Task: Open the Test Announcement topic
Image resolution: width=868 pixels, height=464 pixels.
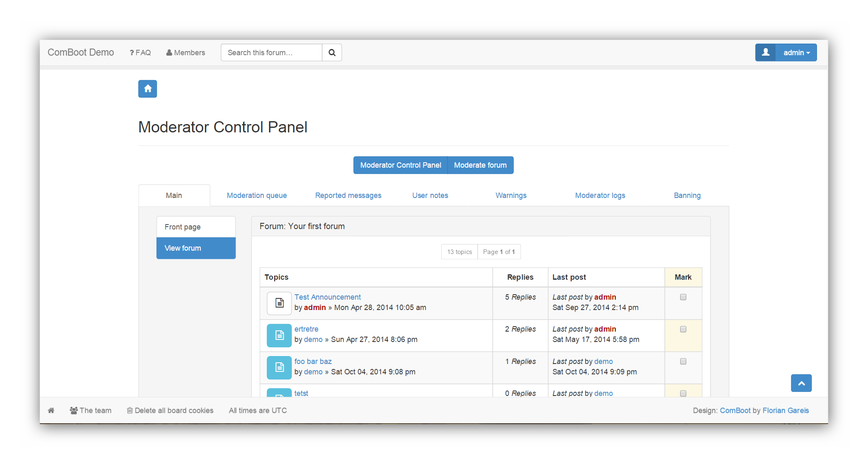Action: 328,297
